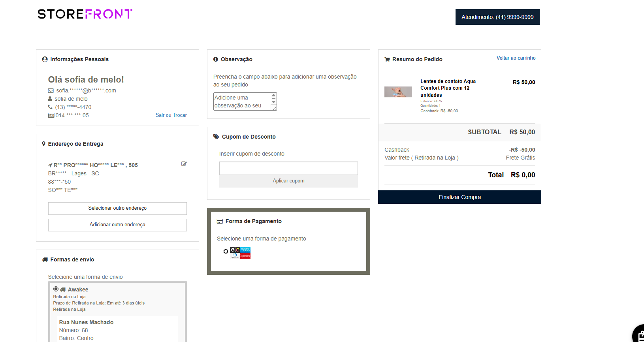Image resolution: width=644 pixels, height=342 pixels.
Task: Click the Finalizar Compra button
Action: coord(459,197)
